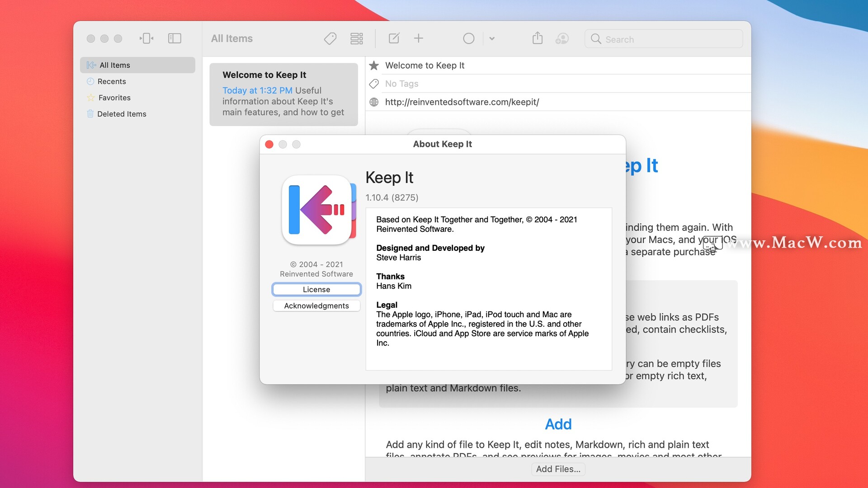This screenshot has height=488, width=868.
Task: Open Recents in left sidebar
Action: 112,81
